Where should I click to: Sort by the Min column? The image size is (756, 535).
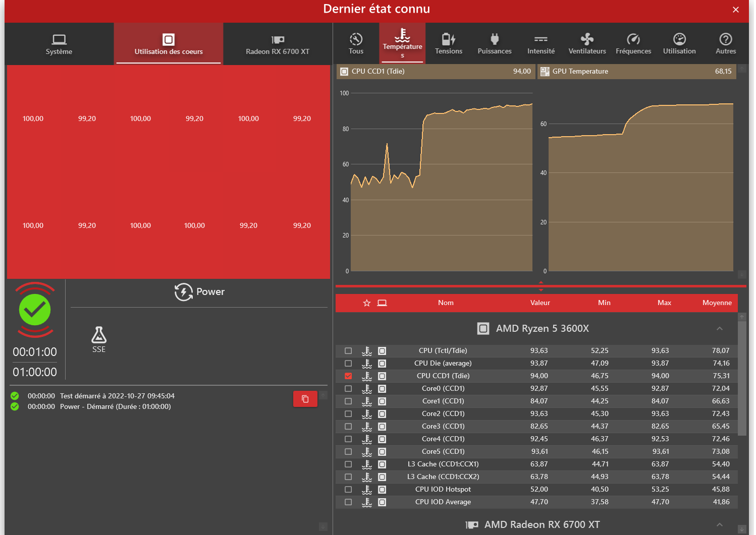coord(604,303)
